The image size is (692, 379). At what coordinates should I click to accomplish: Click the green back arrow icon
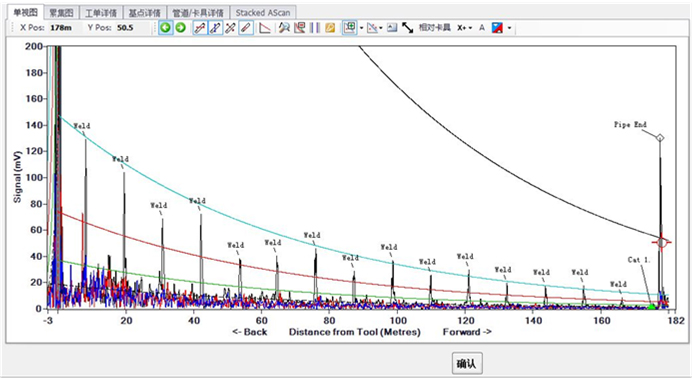tap(165, 28)
